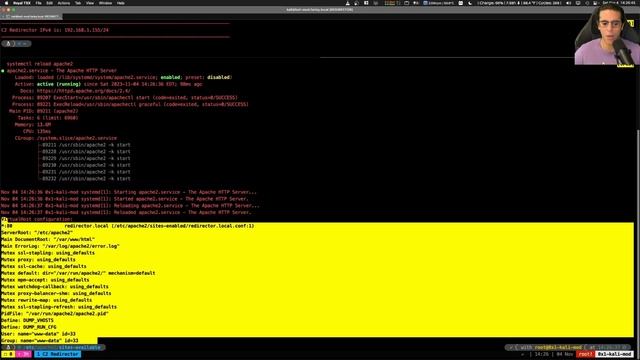Click the 'disabled' preset text
Viewport: 640px width, 360px height.
(219, 77)
